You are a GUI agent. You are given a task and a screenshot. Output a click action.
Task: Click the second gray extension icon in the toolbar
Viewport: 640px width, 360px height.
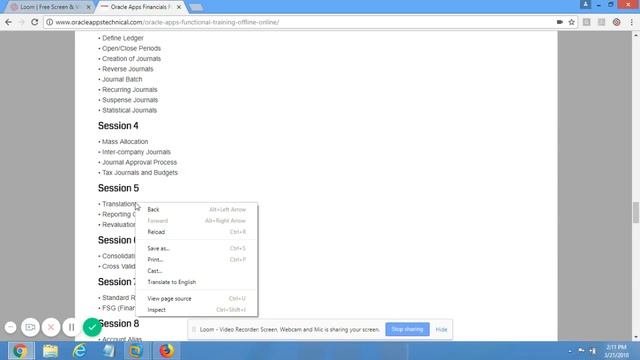point(601,22)
